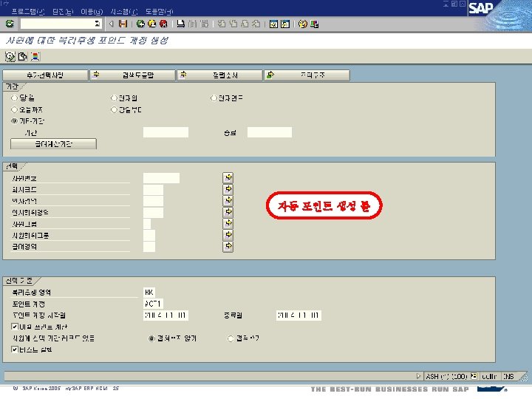532x399 pixels.
Task: Click the 정렬순서 button
Action: click(220, 75)
